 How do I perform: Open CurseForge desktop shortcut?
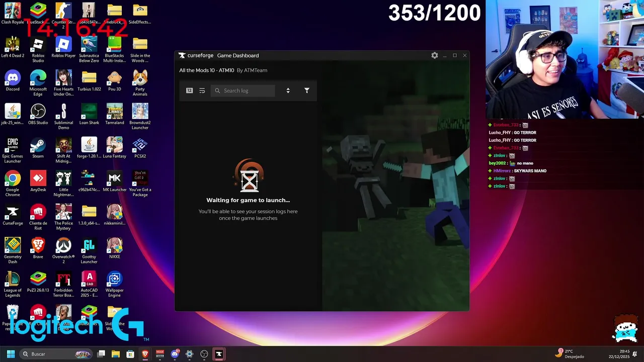pos(13,215)
